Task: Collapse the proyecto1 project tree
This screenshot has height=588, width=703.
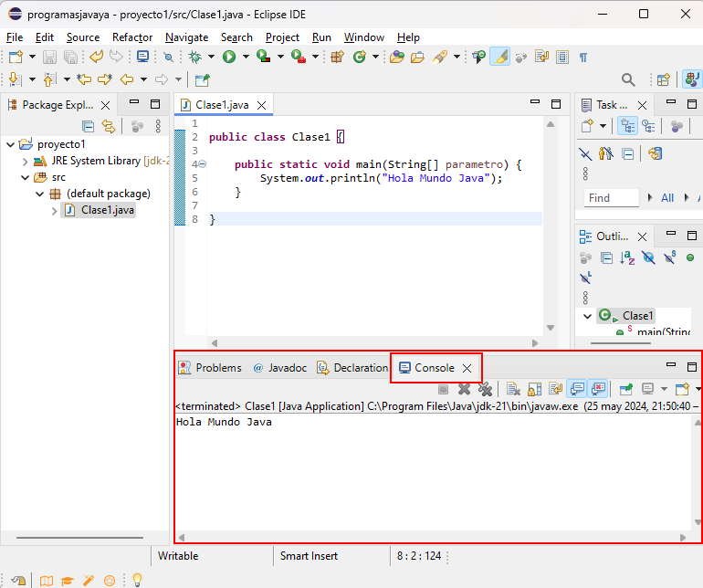Action: (x=11, y=144)
